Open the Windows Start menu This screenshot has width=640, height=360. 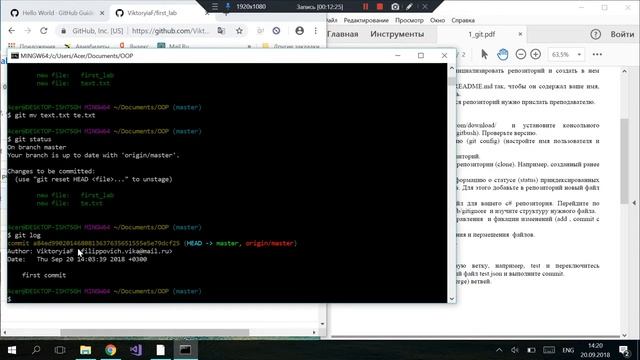(12, 350)
